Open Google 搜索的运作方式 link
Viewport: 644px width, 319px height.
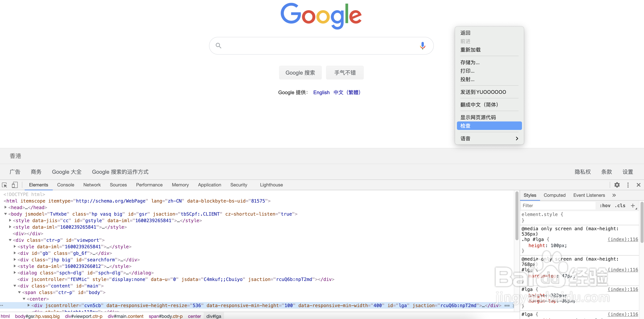tap(120, 172)
